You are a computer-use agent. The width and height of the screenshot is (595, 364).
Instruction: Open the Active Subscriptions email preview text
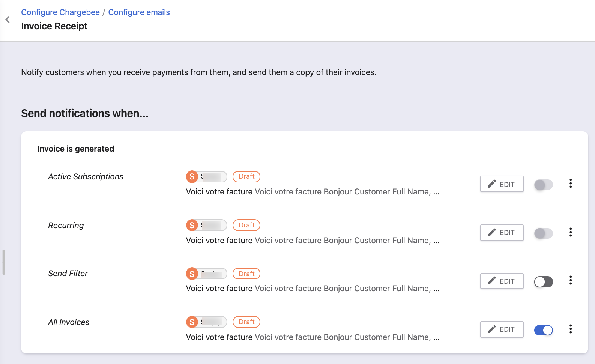pos(312,192)
